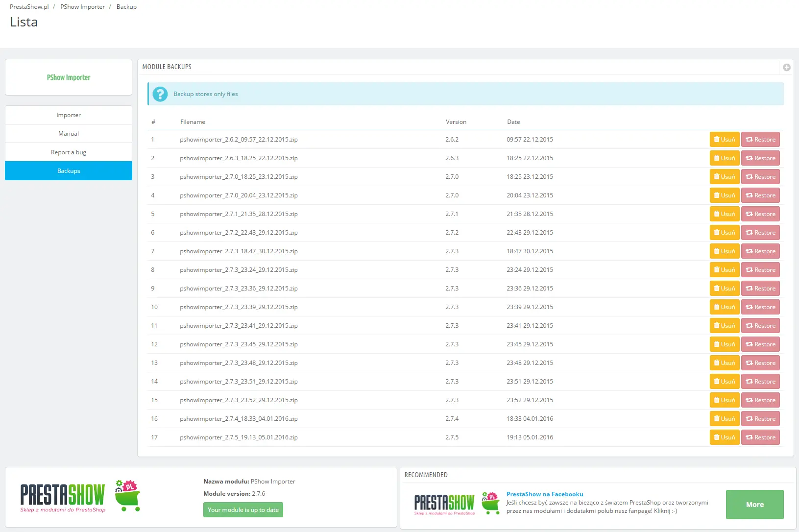Go to PShow Importer breadcrumb
799x532 pixels.
pos(82,7)
